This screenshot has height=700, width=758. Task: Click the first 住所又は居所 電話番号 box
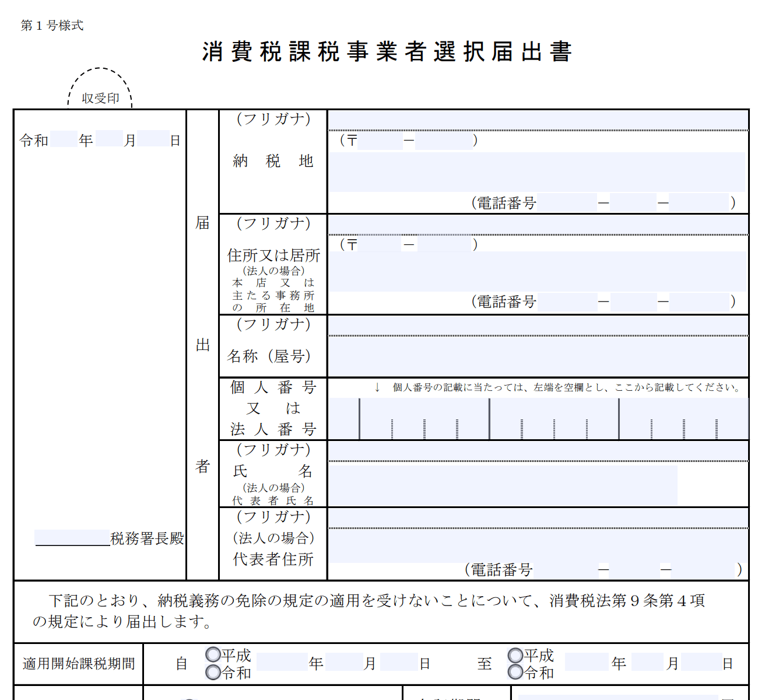pos(567,301)
